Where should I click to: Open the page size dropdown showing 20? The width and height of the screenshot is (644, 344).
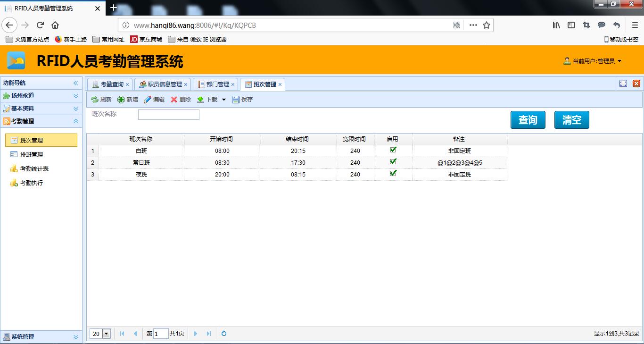click(106, 334)
